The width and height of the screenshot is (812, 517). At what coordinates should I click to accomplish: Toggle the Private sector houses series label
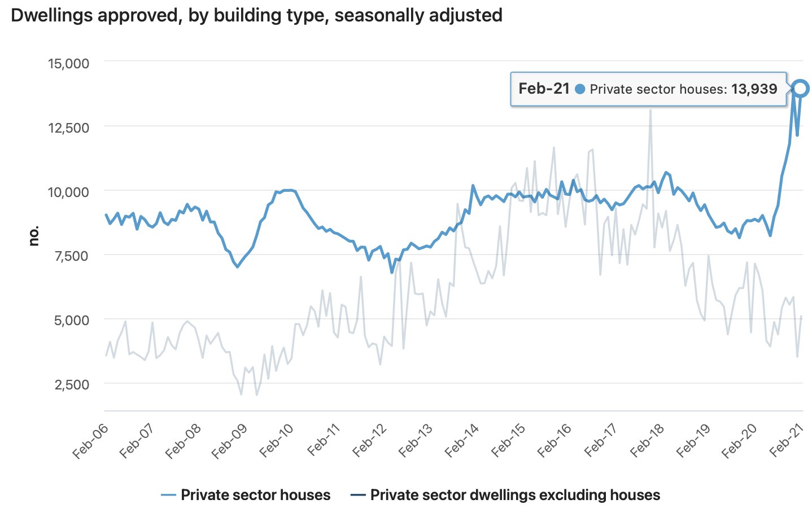(255, 496)
